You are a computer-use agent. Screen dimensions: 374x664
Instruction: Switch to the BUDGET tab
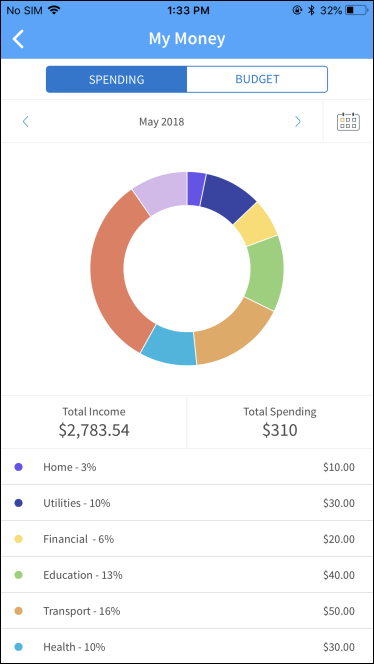tap(257, 79)
